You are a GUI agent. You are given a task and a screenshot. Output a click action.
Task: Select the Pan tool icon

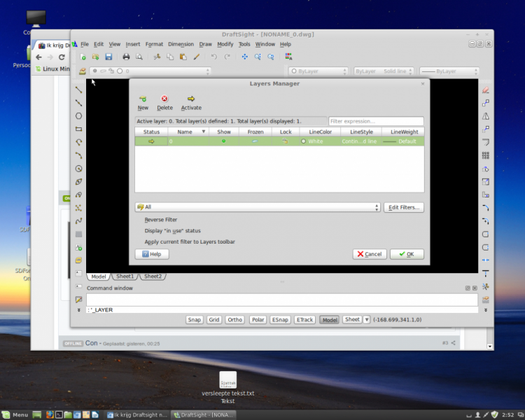pyautogui.click(x=244, y=57)
